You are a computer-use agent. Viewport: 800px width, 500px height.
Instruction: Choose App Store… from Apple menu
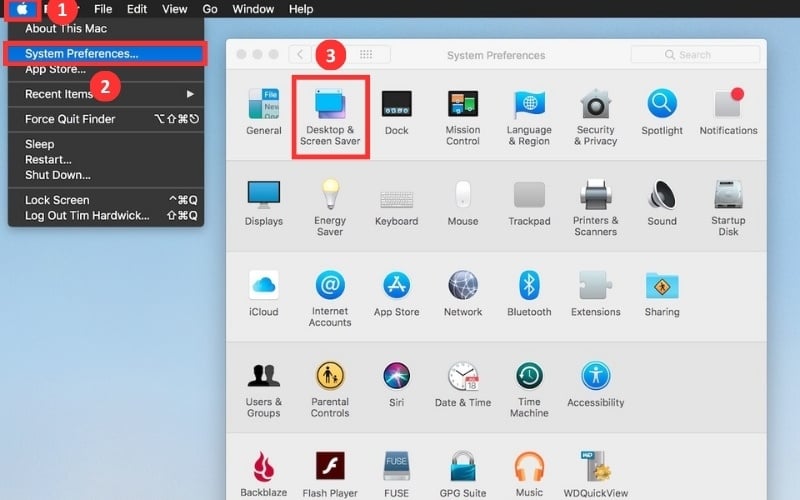106,69
